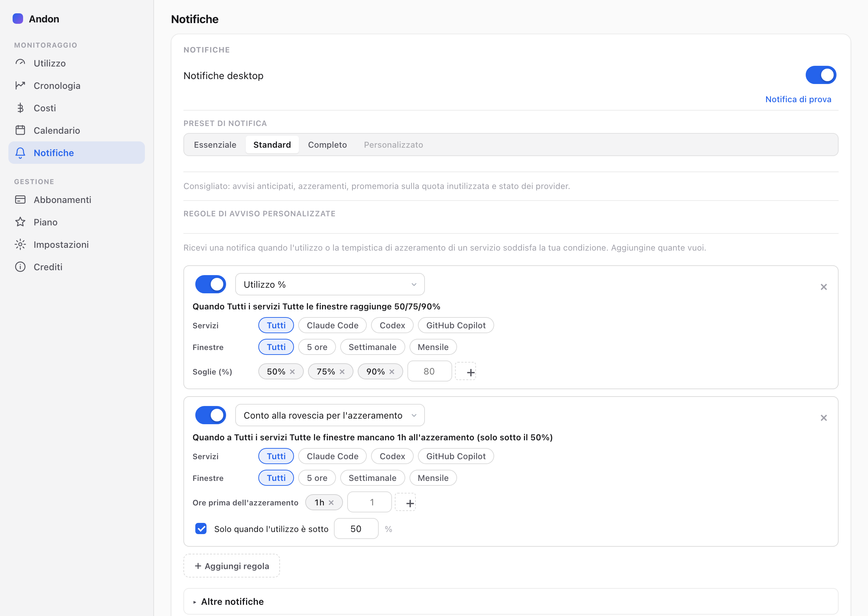The image size is (868, 616).
Task: Open the Conto alla rovescia per l'azzeramento dropdown
Action: coord(330,415)
